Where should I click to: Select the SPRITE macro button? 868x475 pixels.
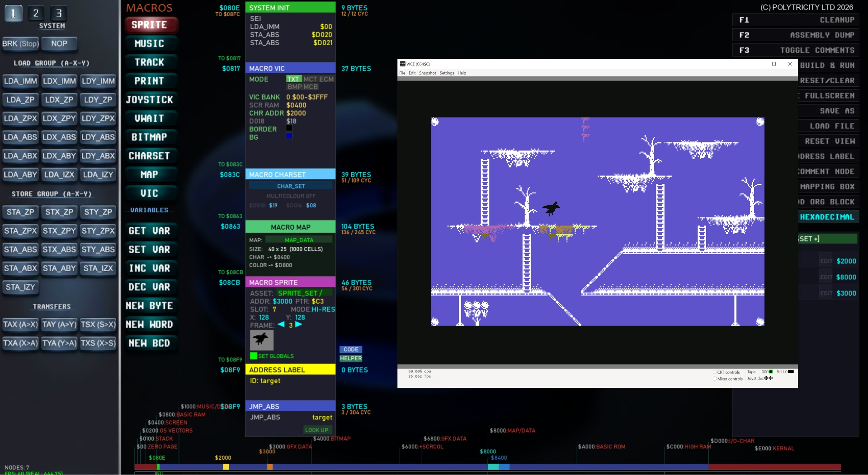[x=150, y=25]
